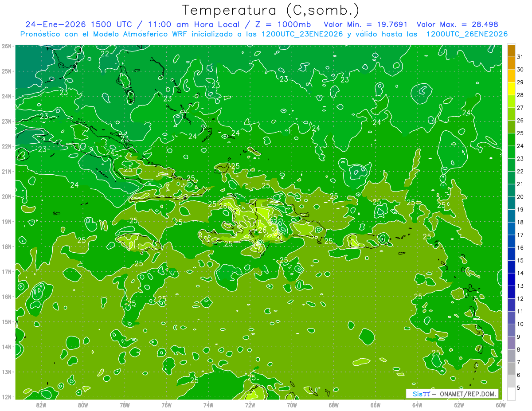Click the '19N' latitude axis label

pyautogui.click(x=7, y=222)
